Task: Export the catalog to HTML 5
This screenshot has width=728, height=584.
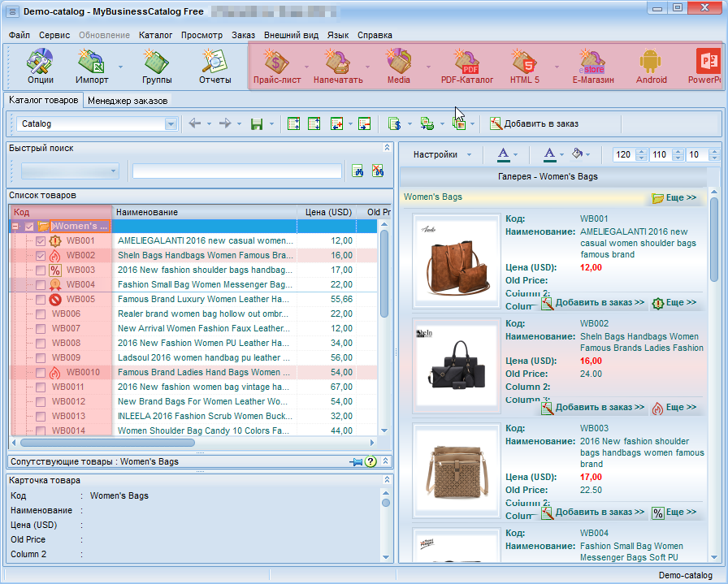Action: point(525,67)
